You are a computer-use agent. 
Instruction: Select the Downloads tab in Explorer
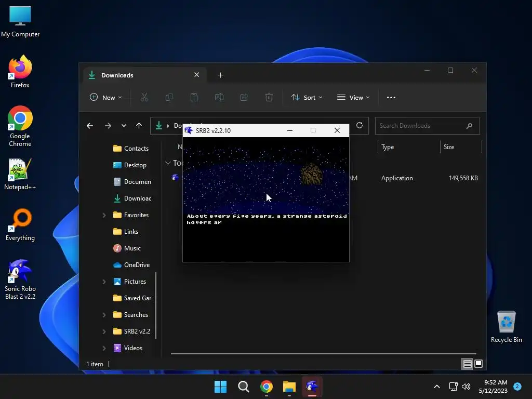pyautogui.click(x=144, y=75)
